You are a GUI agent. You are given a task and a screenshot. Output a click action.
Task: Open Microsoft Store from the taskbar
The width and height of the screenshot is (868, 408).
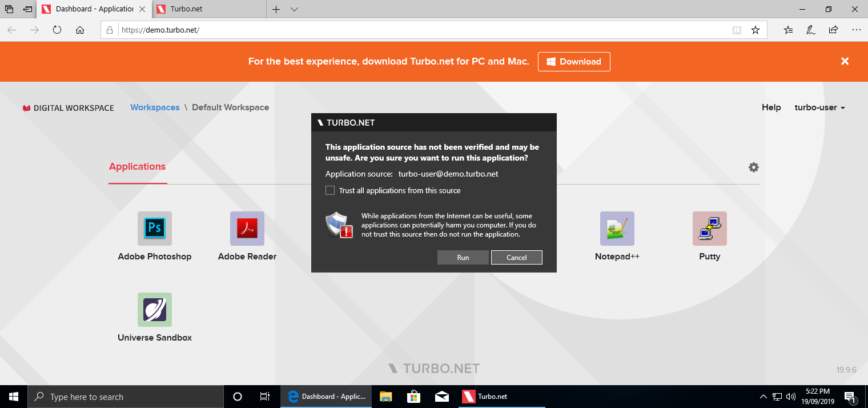(x=414, y=397)
